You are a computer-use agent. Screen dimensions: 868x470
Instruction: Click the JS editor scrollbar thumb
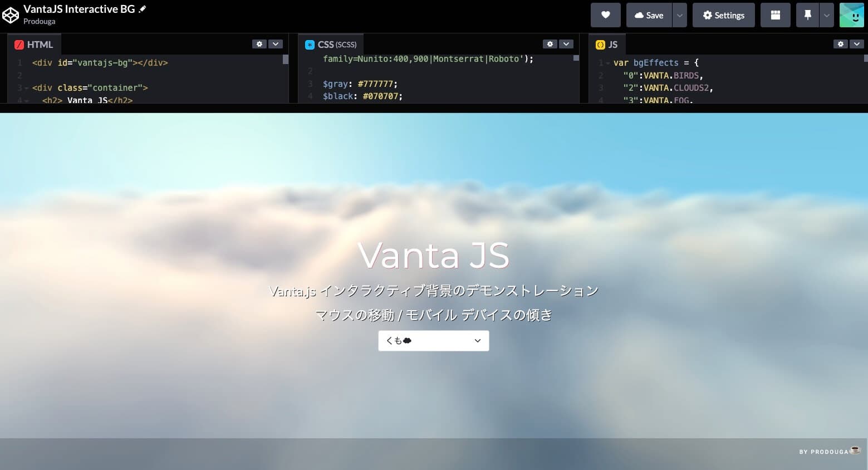[x=866, y=58]
